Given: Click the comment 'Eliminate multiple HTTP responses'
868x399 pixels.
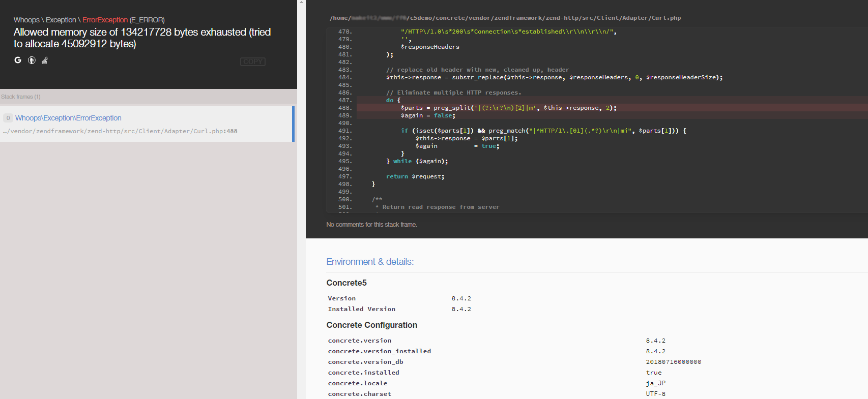Looking at the screenshot, I should 453,93.
